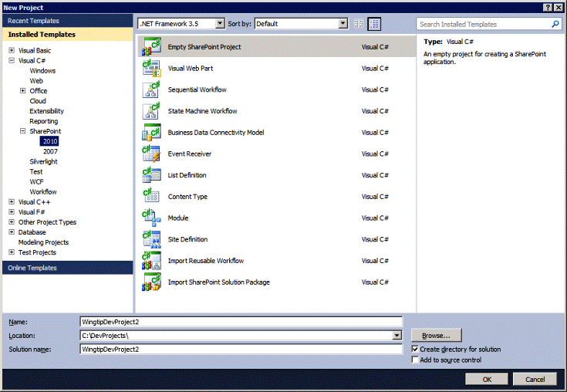Image resolution: width=567 pixels, height=392 pixels.
Task: Select the Workflow category
Action: [x=43, y=191]
